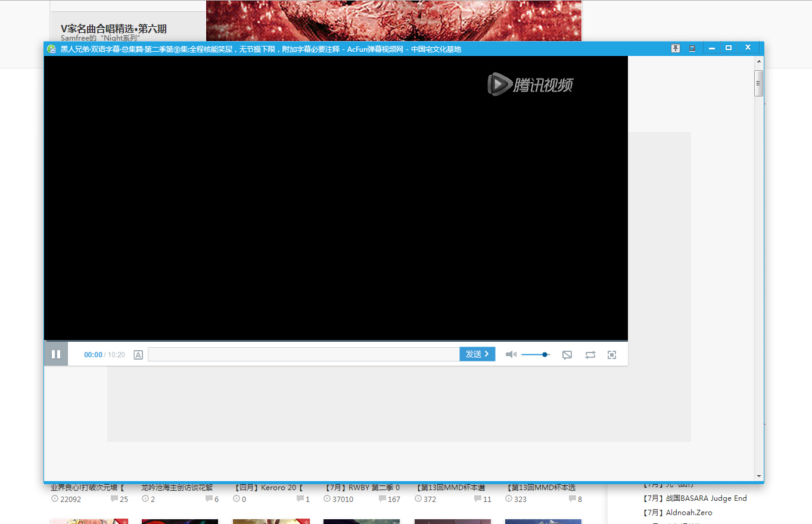This screenshot has height=524, width=812.
Task: Maximize the video popup window
Action: 728,48
